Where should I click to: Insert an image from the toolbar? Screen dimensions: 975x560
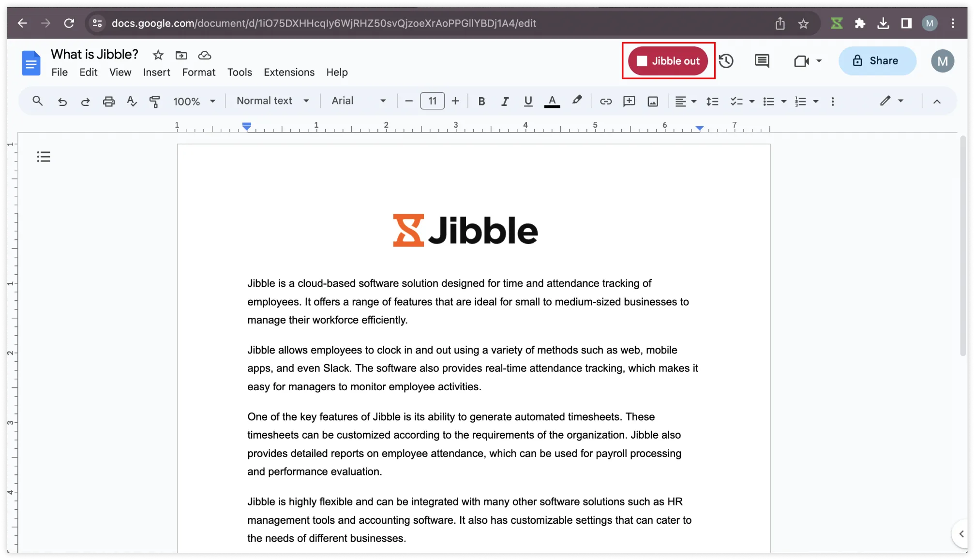(652, 101)
